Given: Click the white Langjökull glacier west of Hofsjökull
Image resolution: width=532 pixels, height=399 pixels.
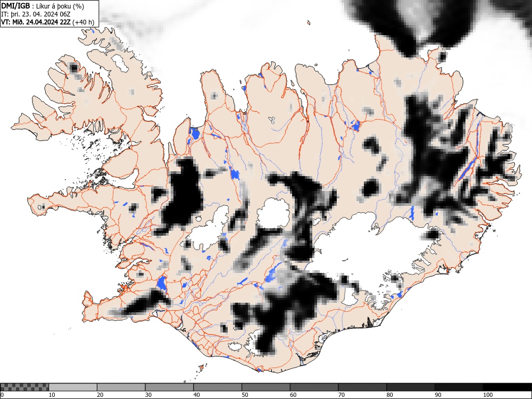Looking at the screenshot, I should coord(209,229).
